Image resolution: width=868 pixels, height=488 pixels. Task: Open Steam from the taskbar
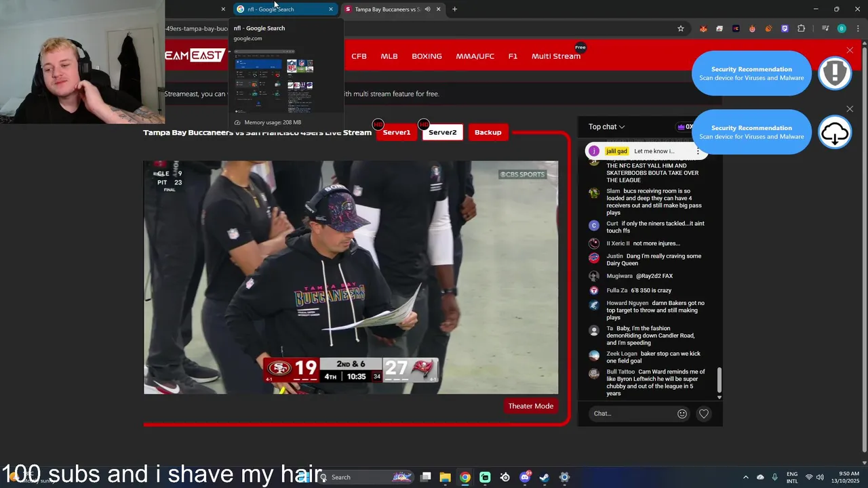pos(544,477)
